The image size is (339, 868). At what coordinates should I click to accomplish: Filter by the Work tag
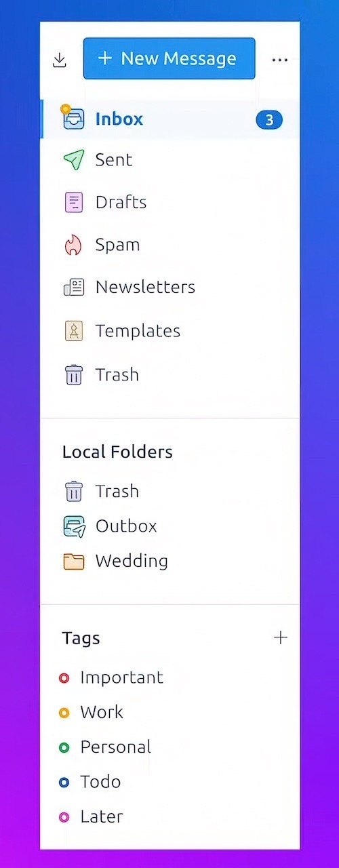tap(169, 713)
